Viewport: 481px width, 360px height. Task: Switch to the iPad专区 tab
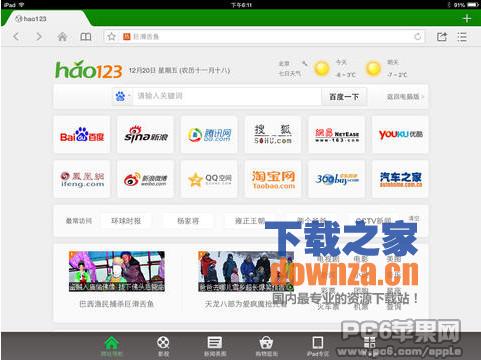click(x=318, y=347)
